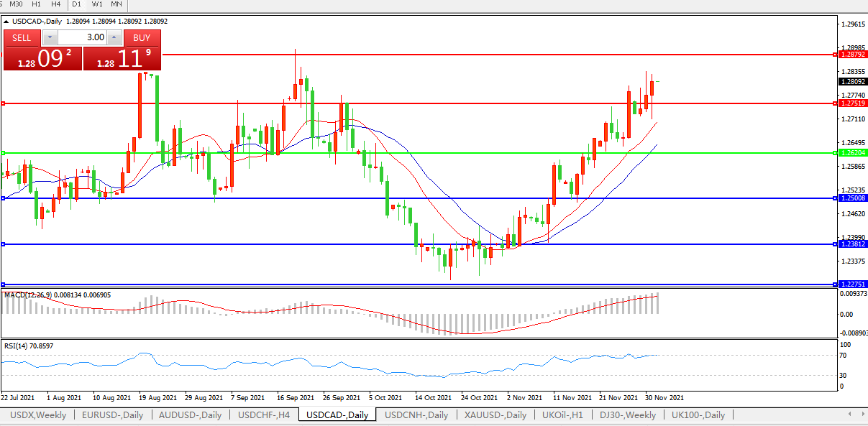Switch to the M30 timeframe

(x=17, y=4)
